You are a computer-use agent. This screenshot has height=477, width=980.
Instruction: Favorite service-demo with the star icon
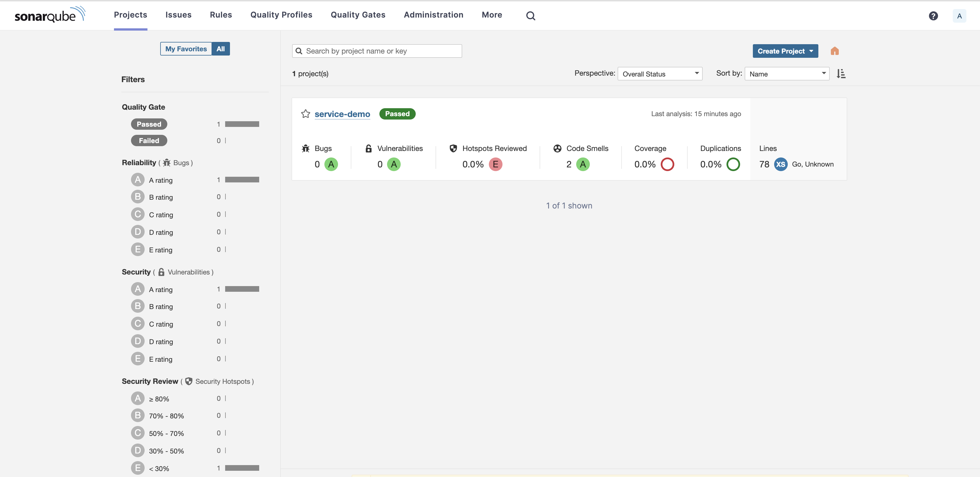pyautogui.click(x=305, y=114)
